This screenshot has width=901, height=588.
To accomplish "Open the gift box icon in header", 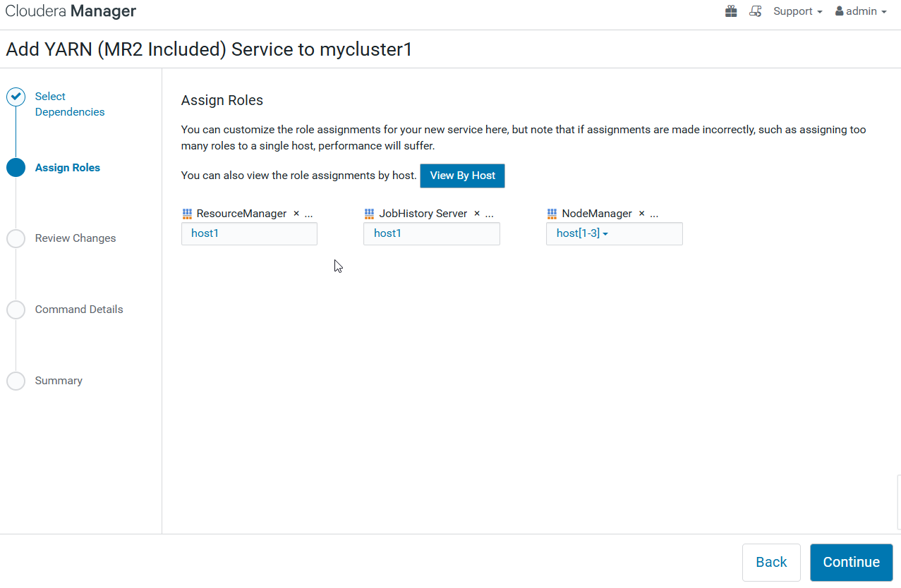I will (731, 11).
